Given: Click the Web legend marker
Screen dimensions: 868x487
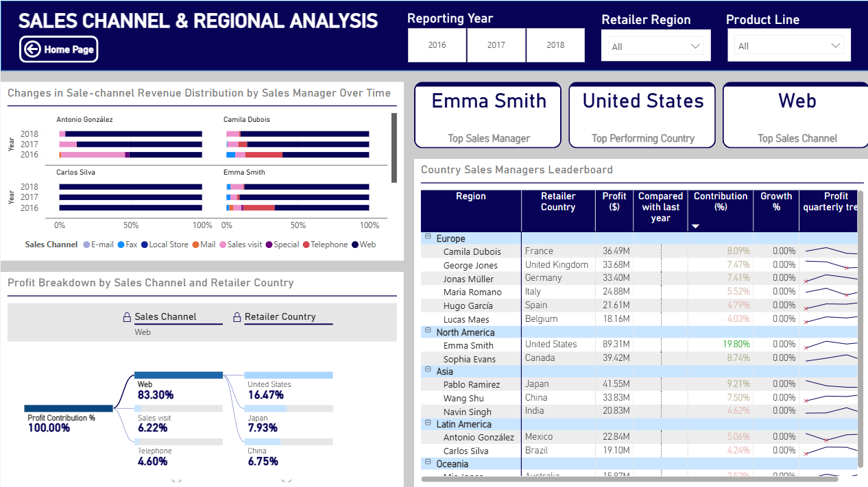Looking at the screenshot, I should pos(354,245).
